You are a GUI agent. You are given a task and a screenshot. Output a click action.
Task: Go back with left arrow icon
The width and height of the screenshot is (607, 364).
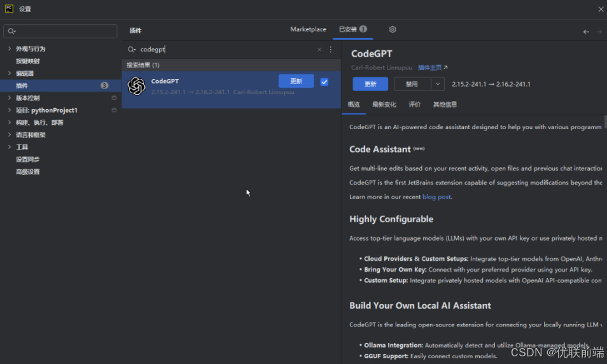click(x=586, y=32)
